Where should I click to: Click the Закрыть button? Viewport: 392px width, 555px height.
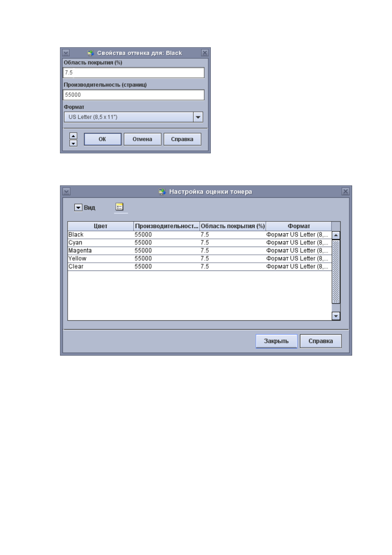pos(276,341)
